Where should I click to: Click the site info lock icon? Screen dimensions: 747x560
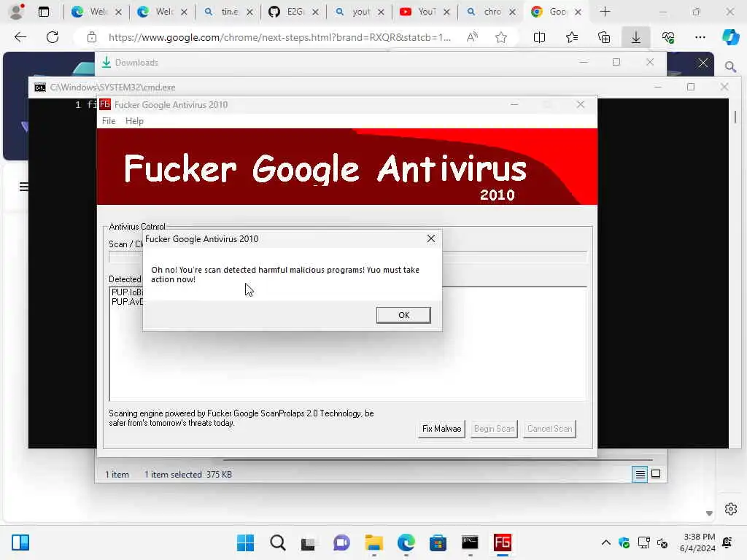[x=92, y=37]
